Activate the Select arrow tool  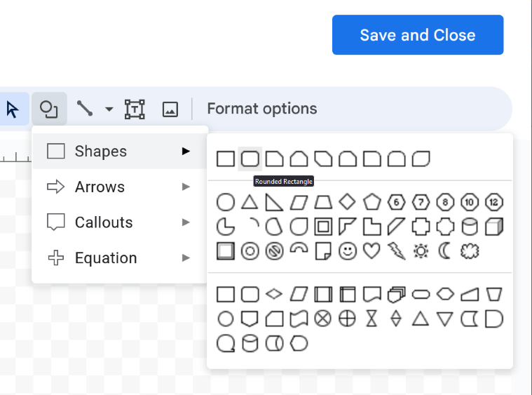tap(12, 109)
